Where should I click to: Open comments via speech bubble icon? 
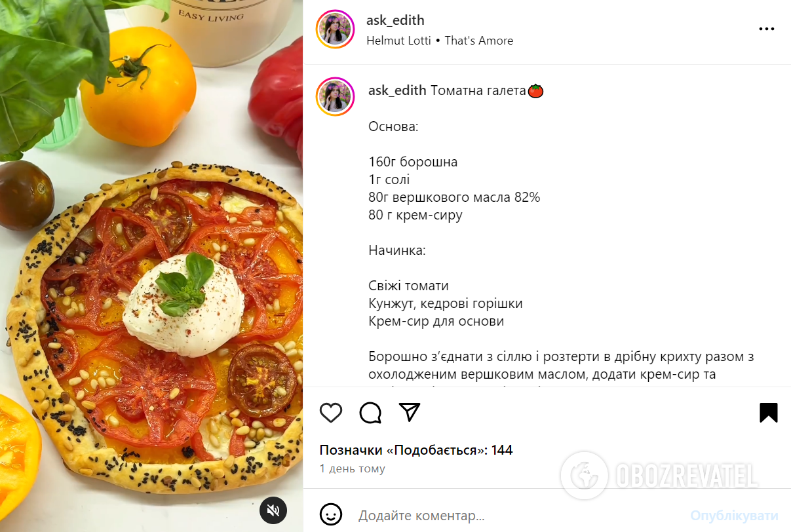(370, 412)
